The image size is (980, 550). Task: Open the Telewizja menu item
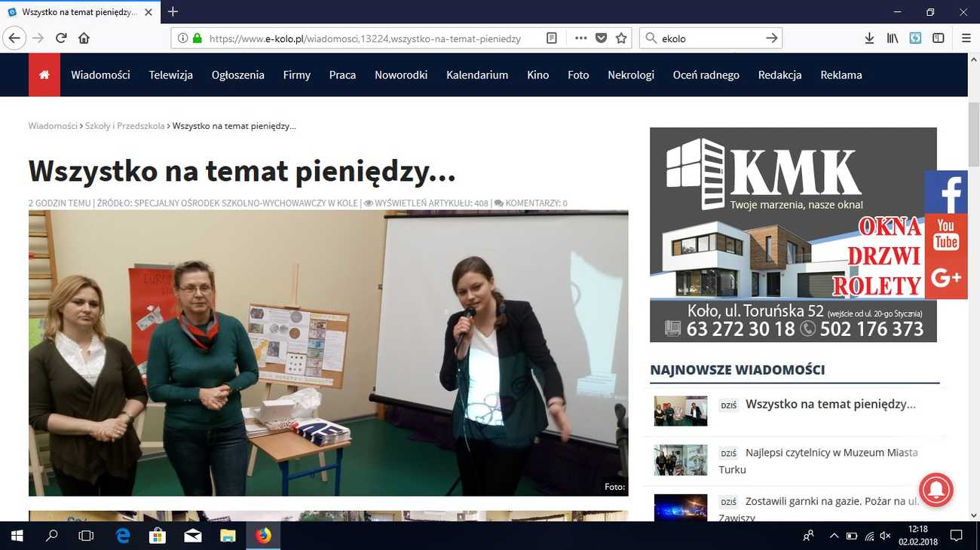tap(171, 75)
